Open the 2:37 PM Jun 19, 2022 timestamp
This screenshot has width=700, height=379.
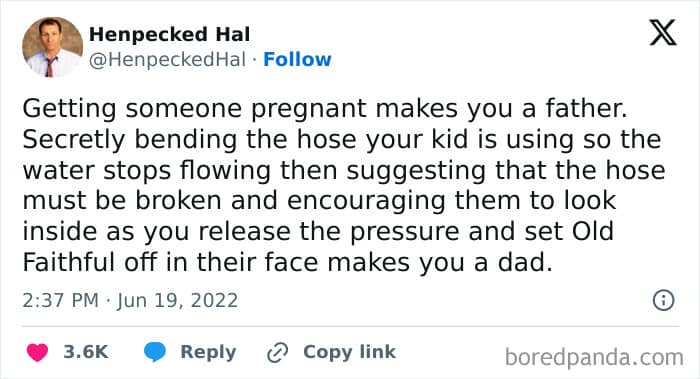click(130, 300)
